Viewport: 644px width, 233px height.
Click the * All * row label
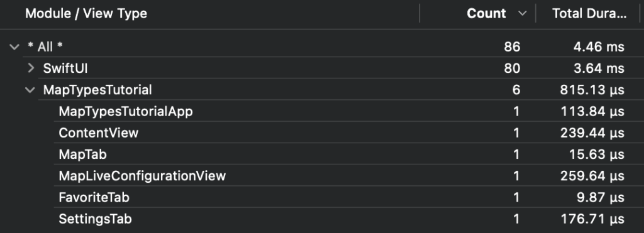tap(45, 46)
